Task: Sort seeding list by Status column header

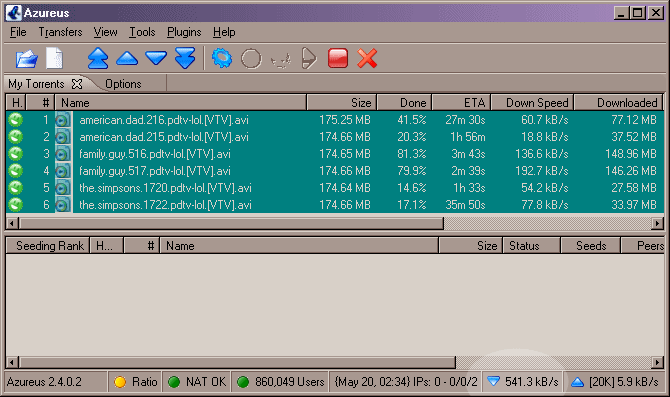Action: pyautogui.click(x=532, y=246)
